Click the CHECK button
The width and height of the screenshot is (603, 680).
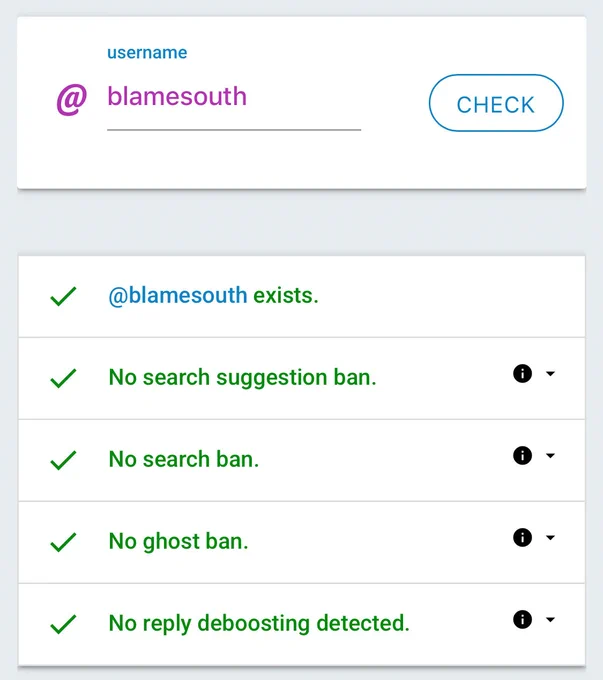coord(496,103)
